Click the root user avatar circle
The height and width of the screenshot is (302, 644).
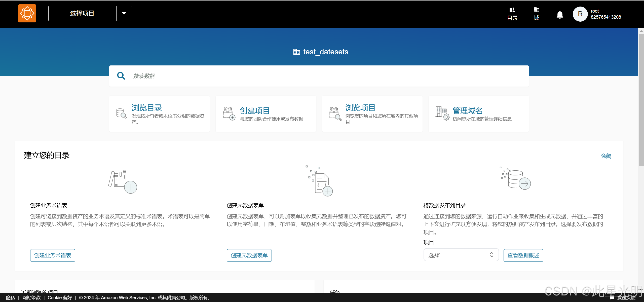coord(580,14)
